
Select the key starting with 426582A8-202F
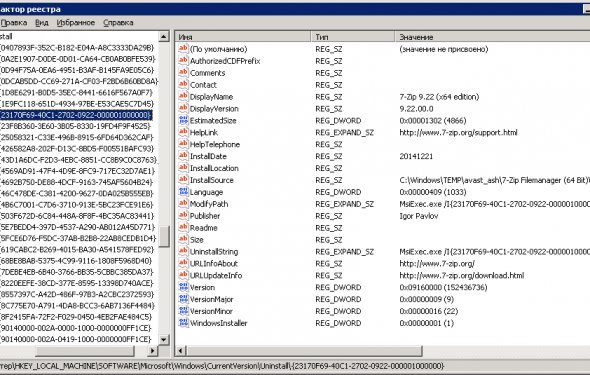(x=77, y=149)
